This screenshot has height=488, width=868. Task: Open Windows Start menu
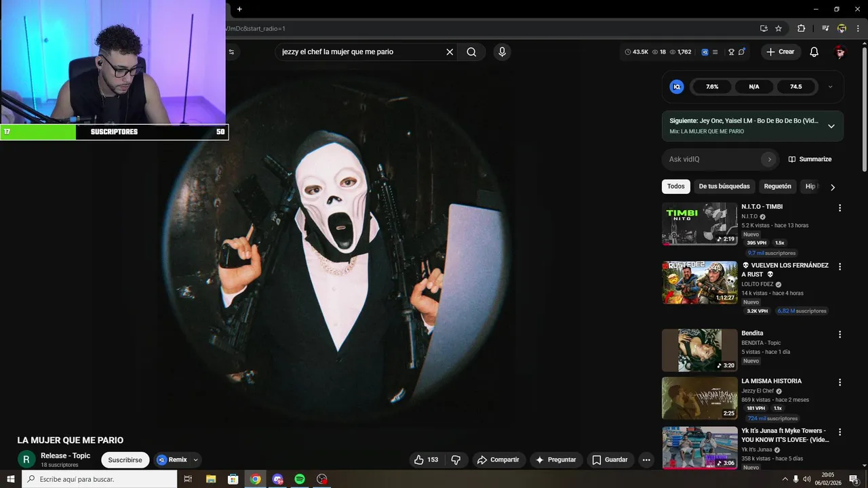point(11,479)
